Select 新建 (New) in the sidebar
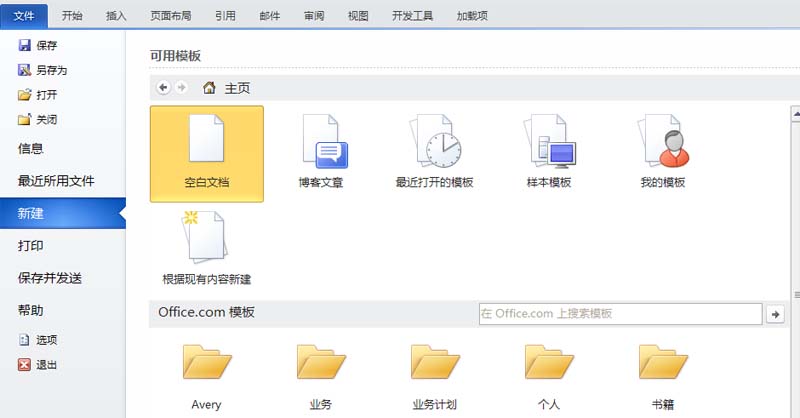Screen dimensions: 800x418 pos(63,213)
